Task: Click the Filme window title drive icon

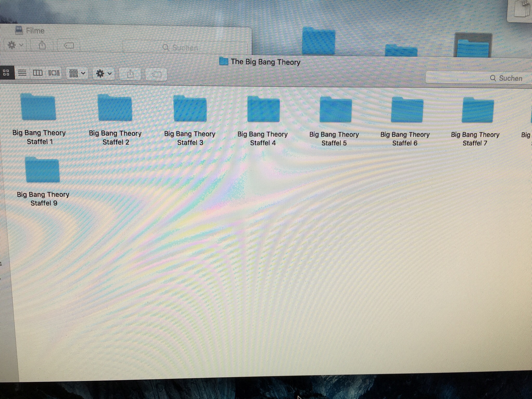Action: click(x=19, y=30)
